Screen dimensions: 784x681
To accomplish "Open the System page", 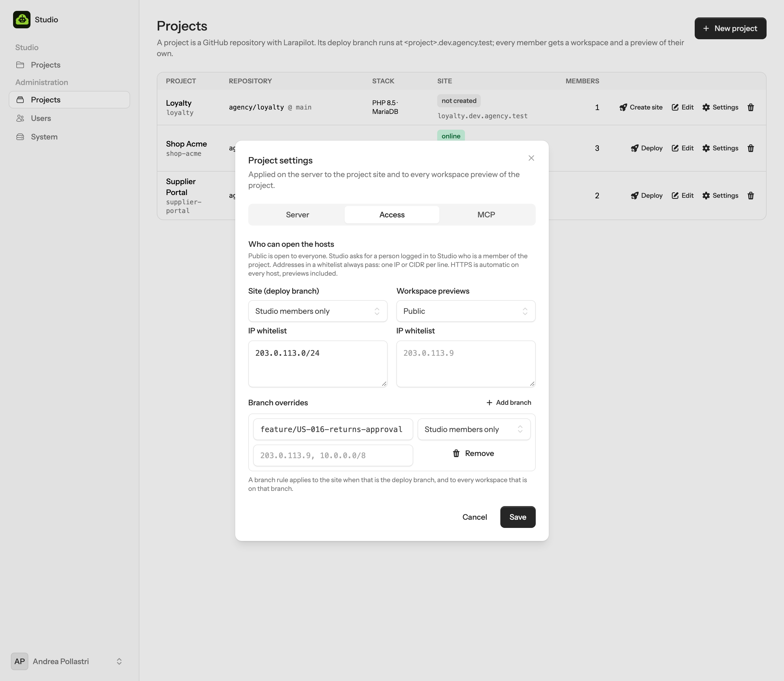I will 69,137.
